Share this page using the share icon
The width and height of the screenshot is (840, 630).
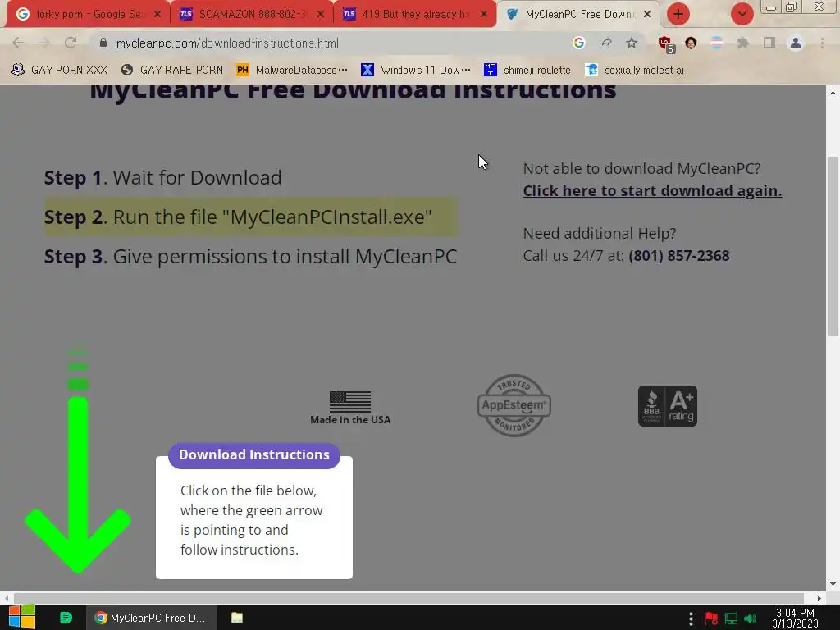605,43
